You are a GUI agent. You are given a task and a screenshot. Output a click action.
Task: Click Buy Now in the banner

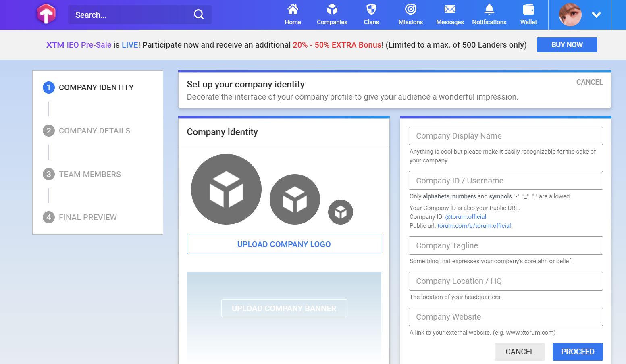pos(567,45)
